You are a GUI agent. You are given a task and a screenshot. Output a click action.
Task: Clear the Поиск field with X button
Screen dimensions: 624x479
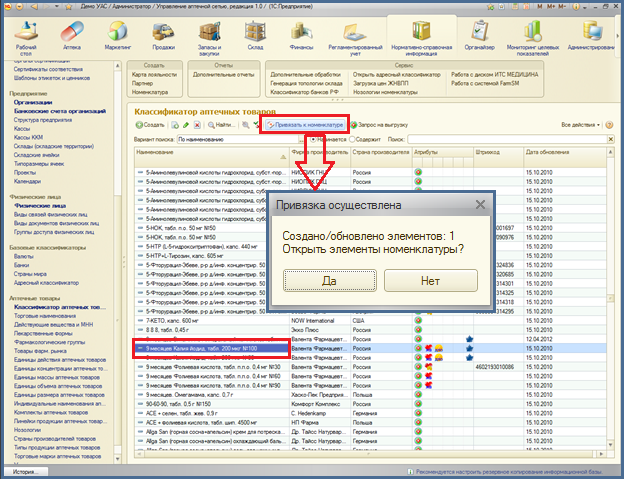pyautogui.click(x=611, y=140)
